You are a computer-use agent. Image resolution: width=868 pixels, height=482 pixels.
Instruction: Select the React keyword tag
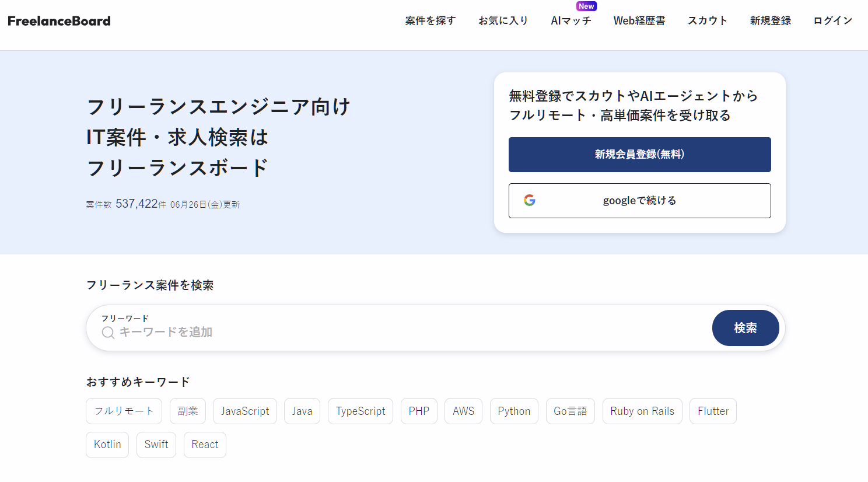coord(205,445)
